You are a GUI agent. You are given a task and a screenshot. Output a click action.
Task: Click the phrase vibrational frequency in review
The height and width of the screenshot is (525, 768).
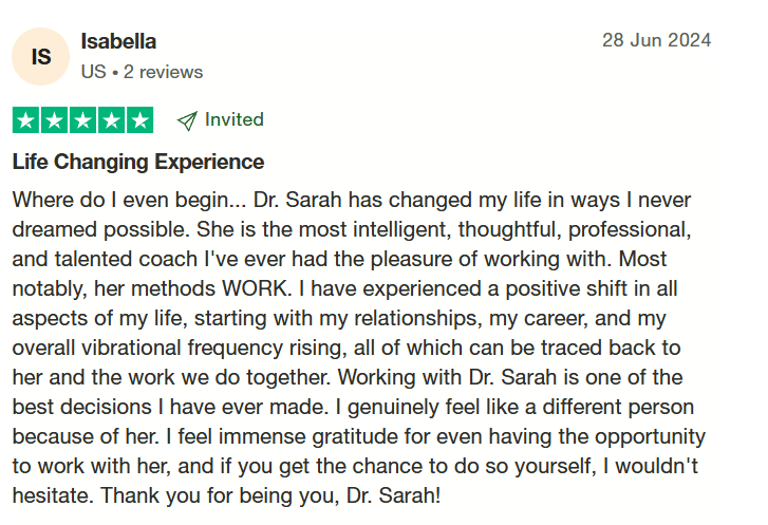(x=182, y=348)
